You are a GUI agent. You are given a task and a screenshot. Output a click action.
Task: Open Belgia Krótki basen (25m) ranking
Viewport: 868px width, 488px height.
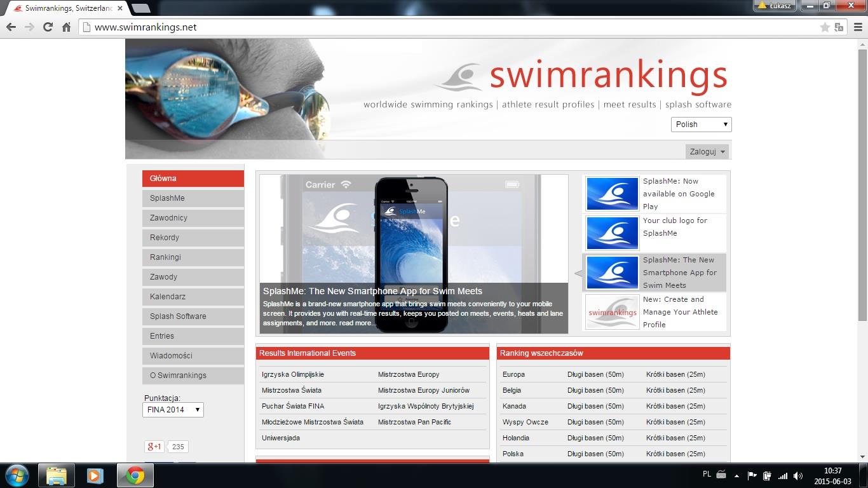pyautogui.click(x=675, y=390)
